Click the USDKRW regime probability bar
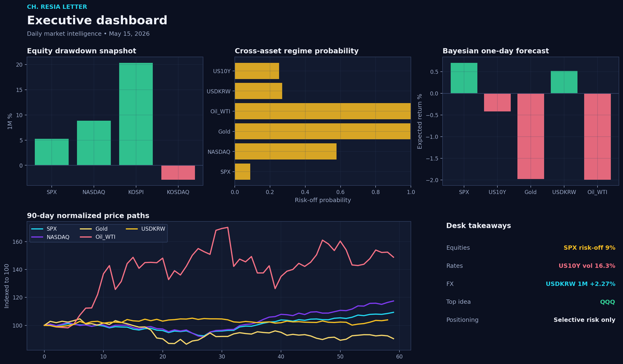The height and width of the screenshot is (364, 623). (x=259, y=91)
